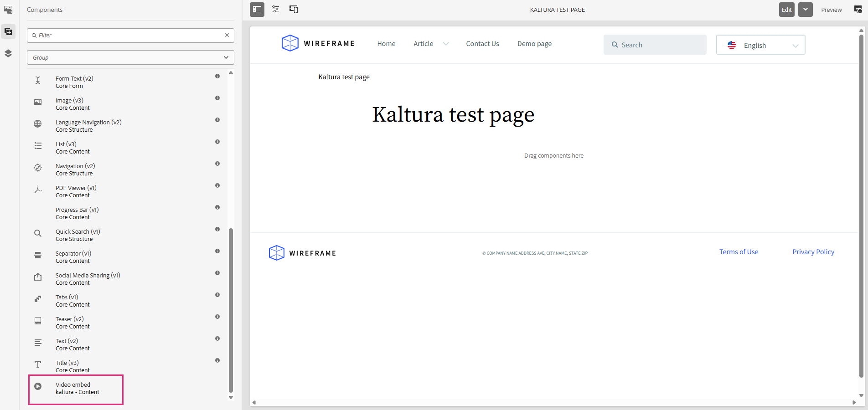The image size is (868, 410).
Task: Select the Teaser (v2) component icon
Action: coord(38,321)
